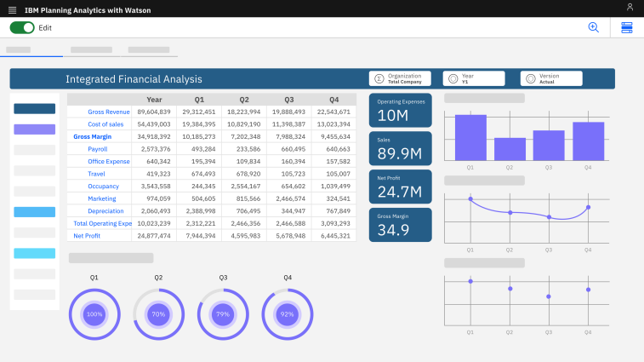The image size is (644, 362).
Task: Open the data tree stack icon
Action: [627, 27]
